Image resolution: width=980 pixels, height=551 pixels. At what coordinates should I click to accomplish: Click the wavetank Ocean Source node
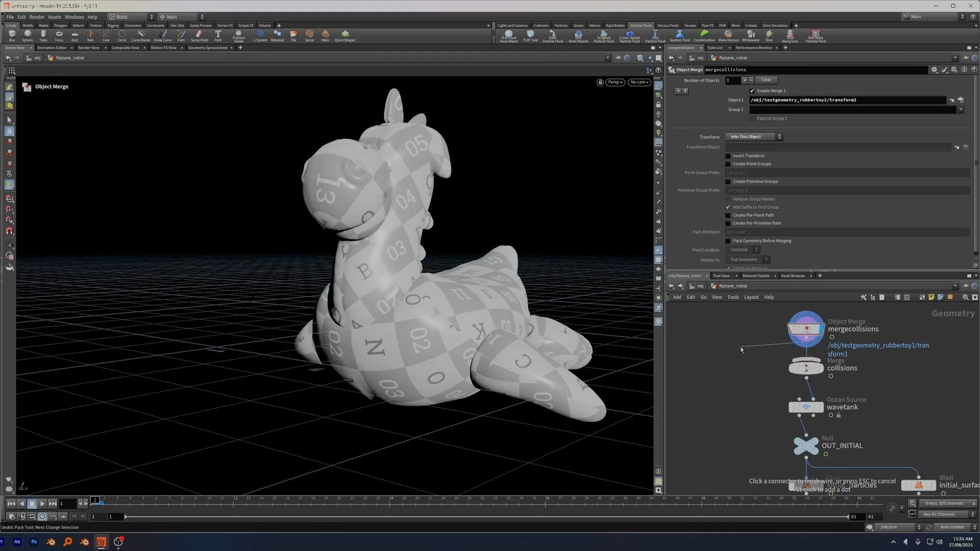tap(806, 407)
